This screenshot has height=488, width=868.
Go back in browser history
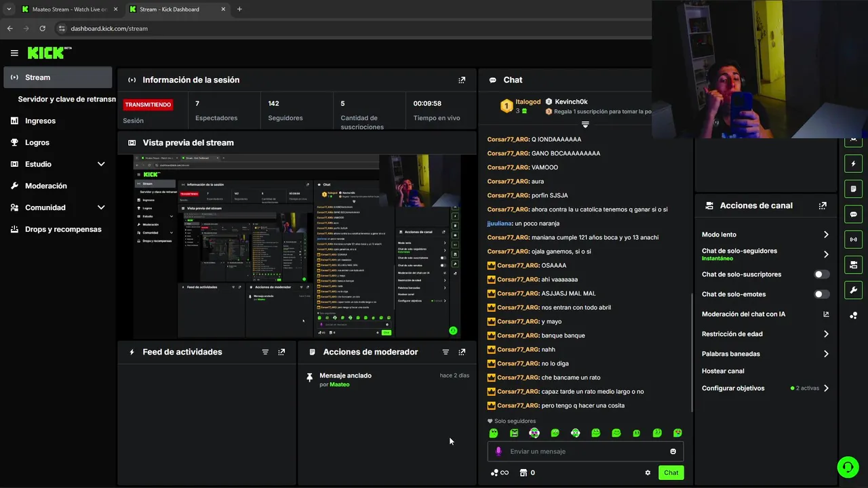point(9,28)
